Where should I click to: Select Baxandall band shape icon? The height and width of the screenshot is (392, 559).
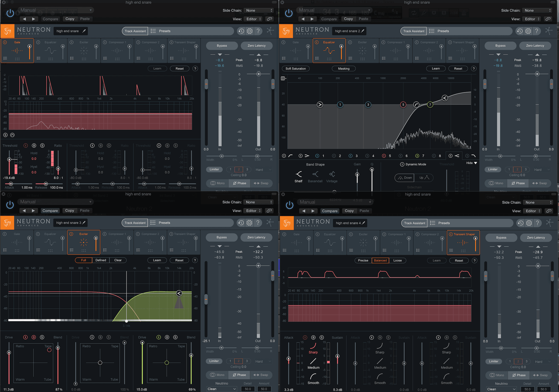click(x=315, y=174)
